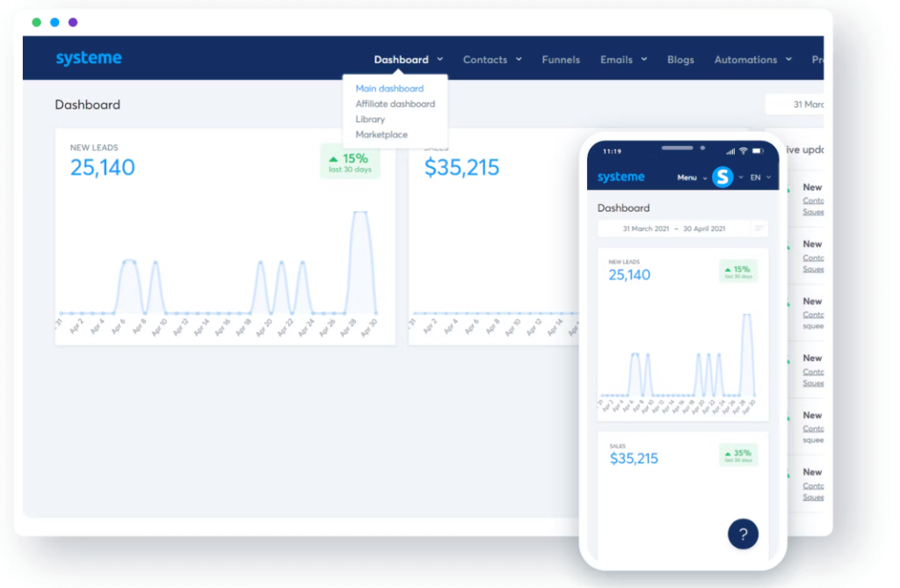This screenshot has height=588, width=900.
Task: Click the systeme logo in the navbar
Action: click(x=88, y=58)
